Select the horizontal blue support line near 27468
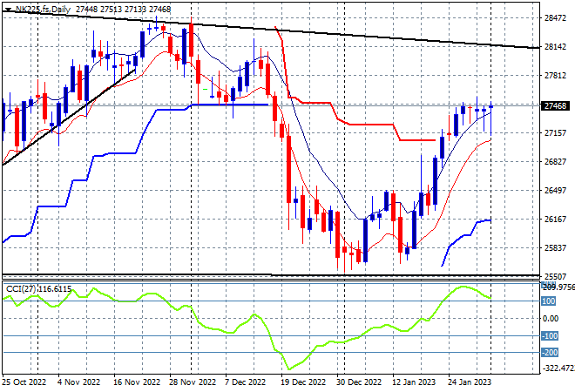Screen dimensions: 575x392 [231, 105]
